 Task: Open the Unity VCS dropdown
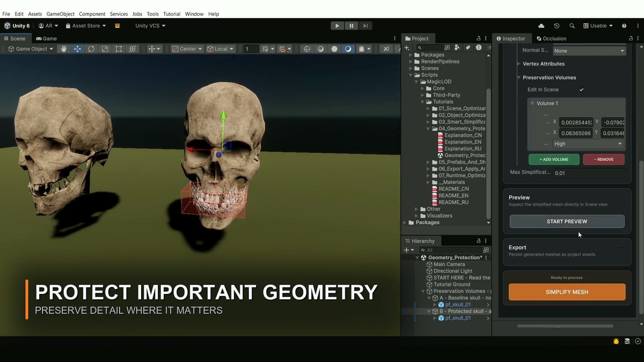point(150,26)
